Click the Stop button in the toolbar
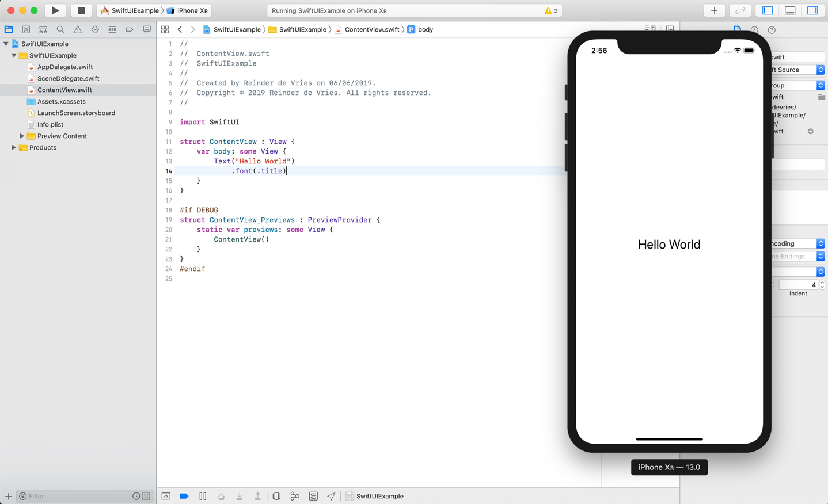 81,10
